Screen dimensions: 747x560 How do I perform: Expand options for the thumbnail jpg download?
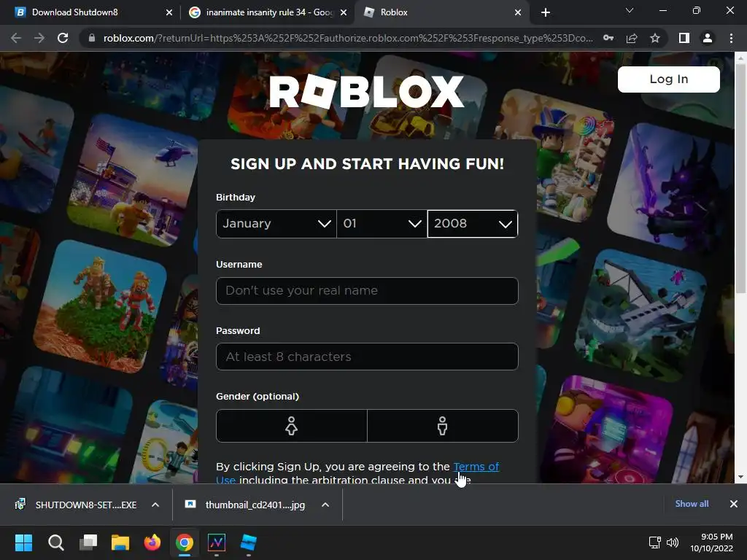(x=325, y=505)
